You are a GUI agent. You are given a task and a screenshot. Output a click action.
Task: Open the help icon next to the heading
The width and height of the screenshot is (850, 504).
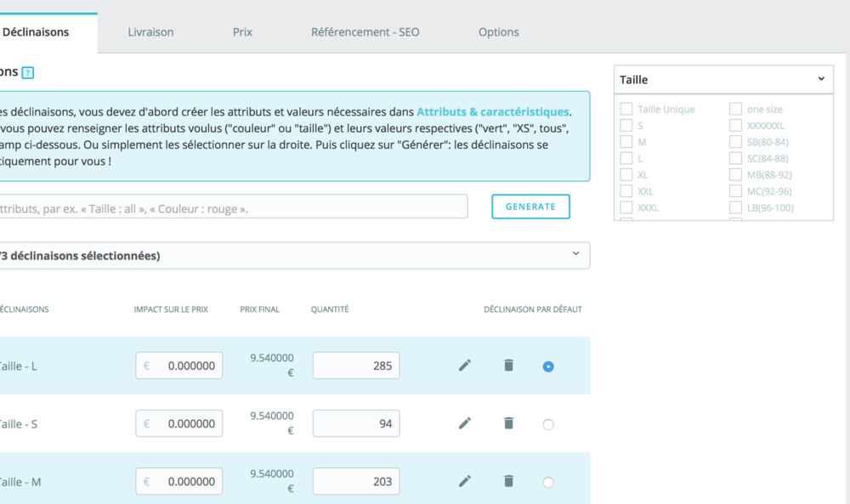28,72
